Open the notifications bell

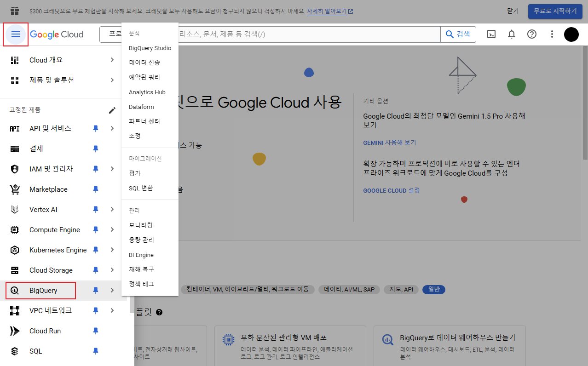[x=512, y=34]
